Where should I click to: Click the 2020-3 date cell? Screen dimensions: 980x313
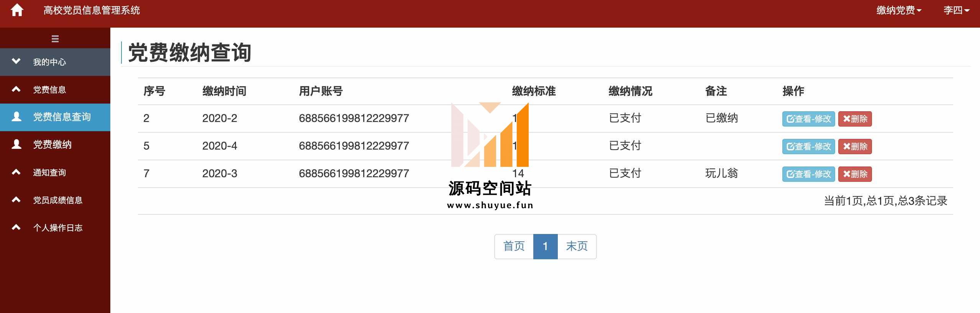[x=220, y=173]
